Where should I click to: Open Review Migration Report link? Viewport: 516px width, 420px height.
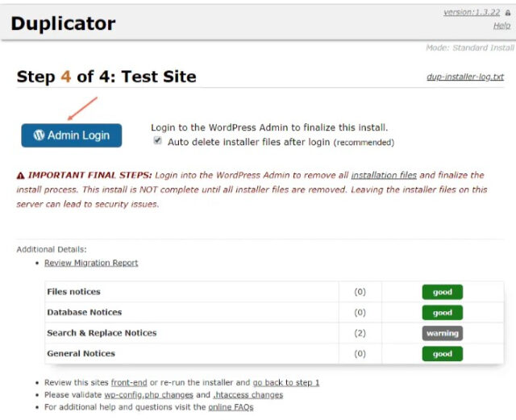pyautogui.click(x=91, y=263)
